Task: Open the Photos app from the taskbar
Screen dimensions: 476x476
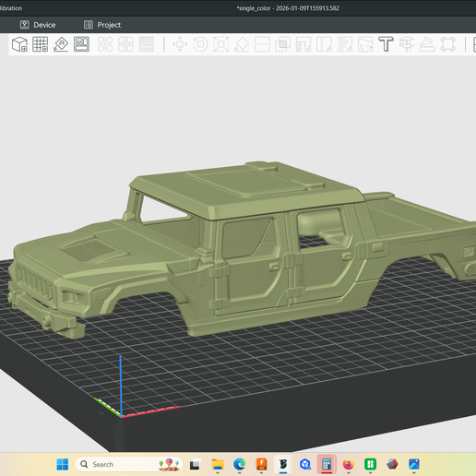Action: [414, 464]
